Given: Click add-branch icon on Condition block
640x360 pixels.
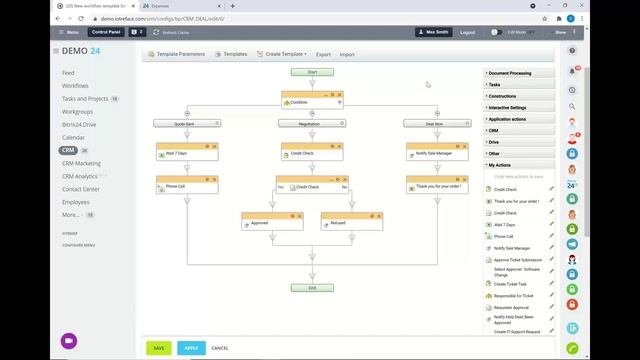Looking at the screenshot, I should tap(340, 102).
